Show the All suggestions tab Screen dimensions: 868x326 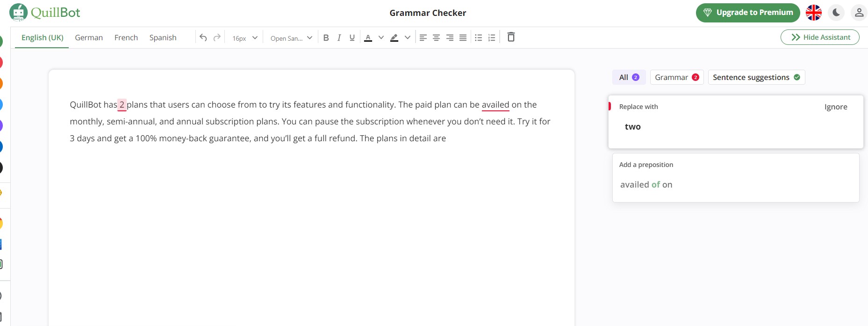click(x=629, y=77)
